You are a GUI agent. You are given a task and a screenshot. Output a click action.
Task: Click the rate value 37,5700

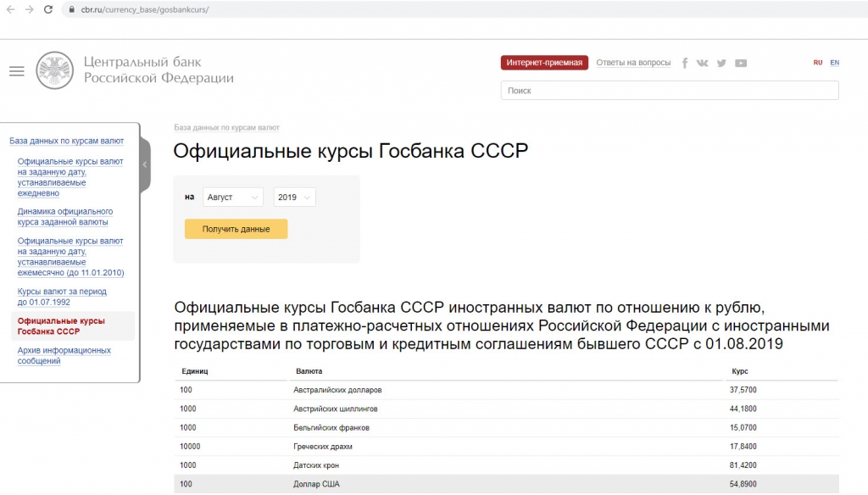point(743,390)
